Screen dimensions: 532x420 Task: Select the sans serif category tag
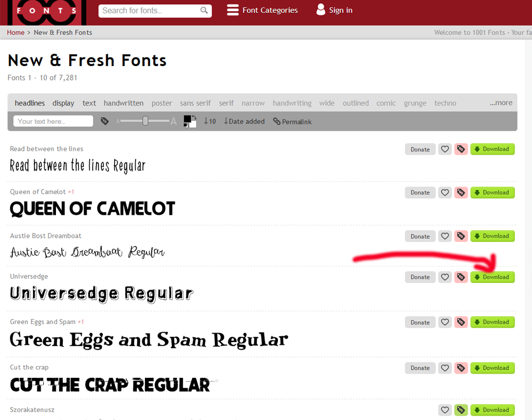[196, 103]
